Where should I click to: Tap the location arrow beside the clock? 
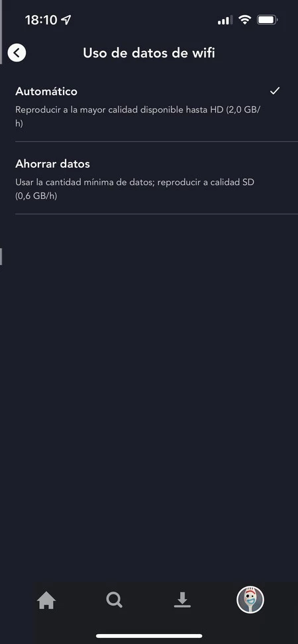tap(66, 20)
